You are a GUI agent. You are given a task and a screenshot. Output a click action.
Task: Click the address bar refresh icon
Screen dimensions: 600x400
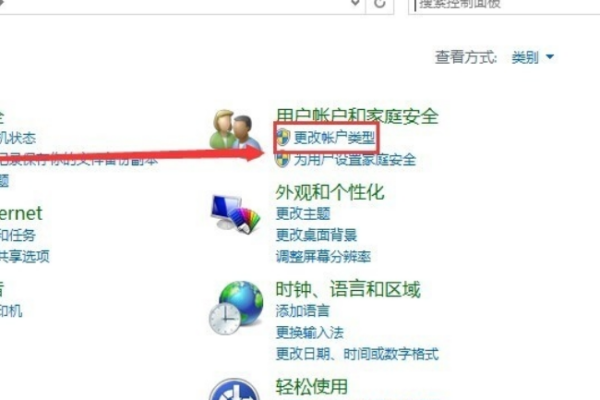pyautogui.click(x=380, y=4)
